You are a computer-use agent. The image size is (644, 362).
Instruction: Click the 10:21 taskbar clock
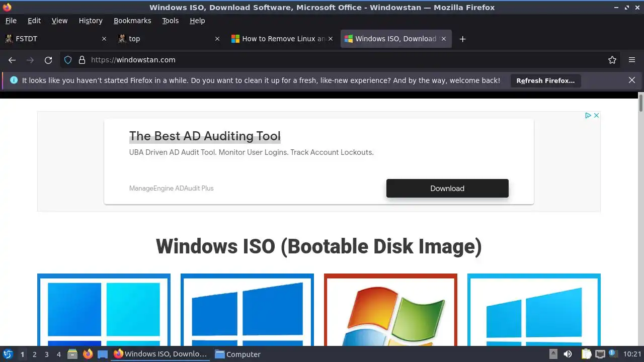[x=632, y=354]
